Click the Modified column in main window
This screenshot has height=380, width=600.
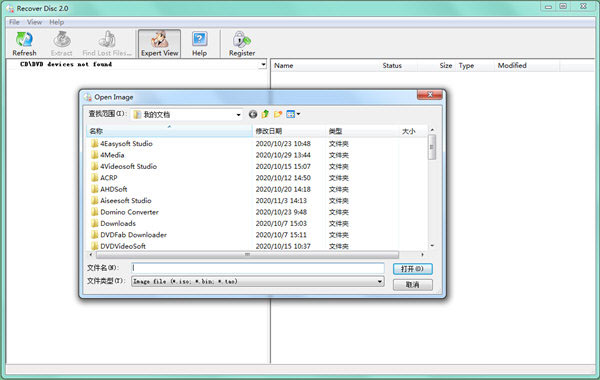click(x=512, y=65)
